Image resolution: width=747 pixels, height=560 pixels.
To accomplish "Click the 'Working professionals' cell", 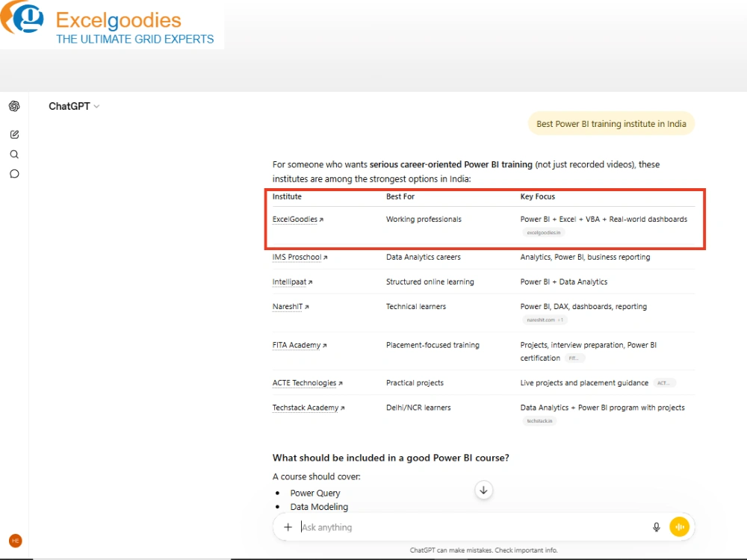I will (x=424, y=219).
